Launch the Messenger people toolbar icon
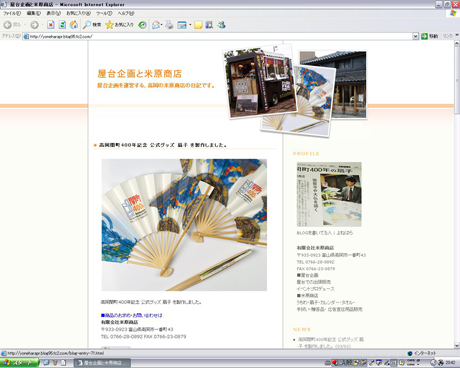Screen dimensions: 460x368 (x=222, y=25)
